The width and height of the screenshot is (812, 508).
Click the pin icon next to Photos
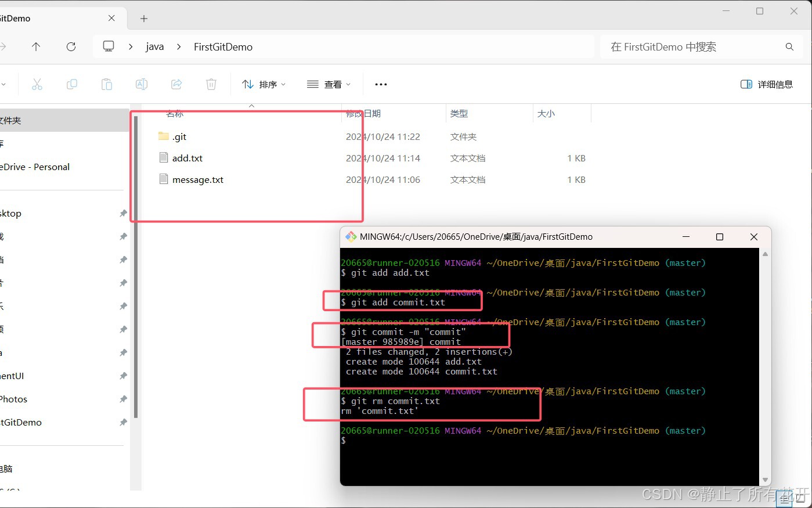[x=123, y=399]
